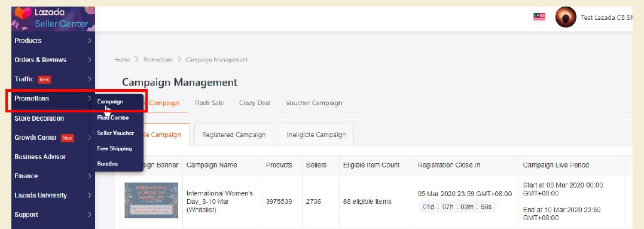Viewport: 644px width, 229px height.
Task: Click the registration countdown timer
Action: point(457,207)
